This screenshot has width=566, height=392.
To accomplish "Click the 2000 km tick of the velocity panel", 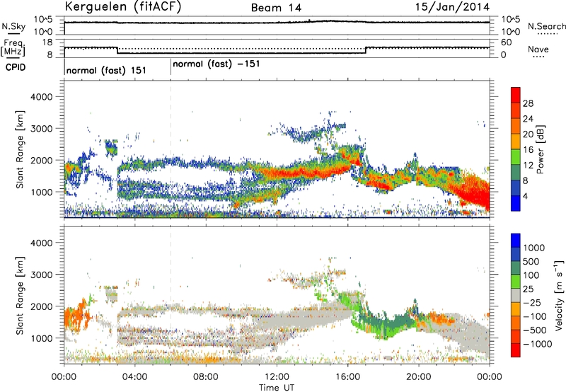I will point(41,306).
